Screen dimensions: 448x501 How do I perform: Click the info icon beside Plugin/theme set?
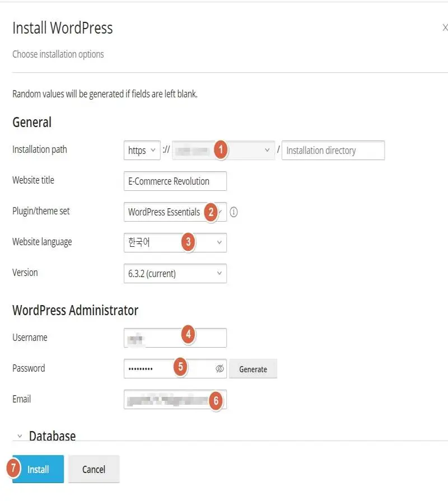(x=234, y=212)
